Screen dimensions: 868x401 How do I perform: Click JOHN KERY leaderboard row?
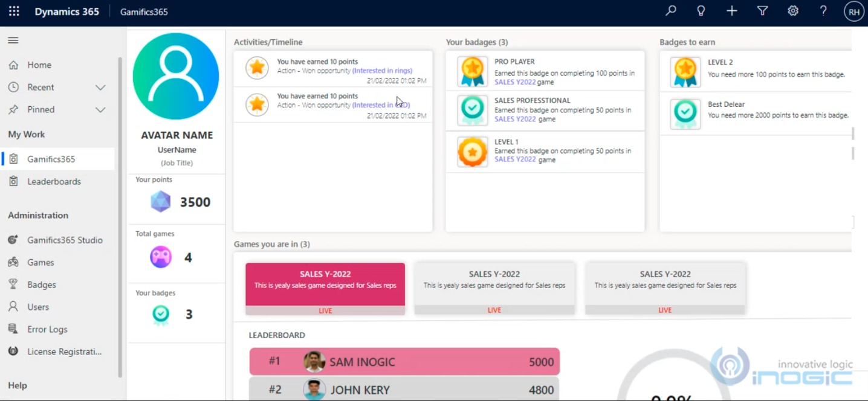[x=404, y=390]
